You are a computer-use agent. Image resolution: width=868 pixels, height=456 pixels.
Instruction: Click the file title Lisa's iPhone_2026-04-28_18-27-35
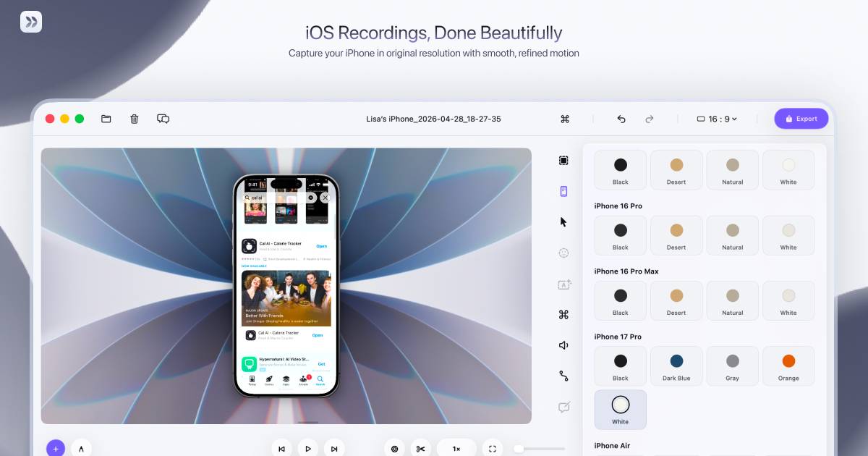tap(433, 119)
